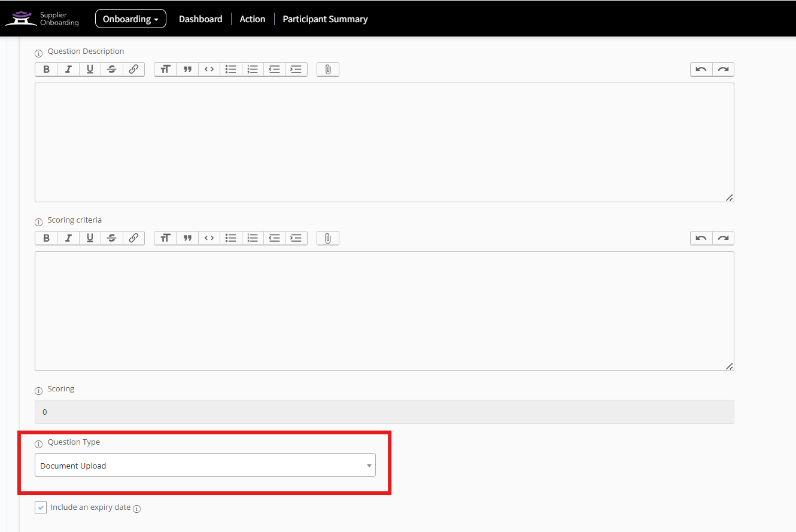Click redo arrow in Question Description toolbar
The height and width of the screenshot is (532, 796).
point(723,69)
